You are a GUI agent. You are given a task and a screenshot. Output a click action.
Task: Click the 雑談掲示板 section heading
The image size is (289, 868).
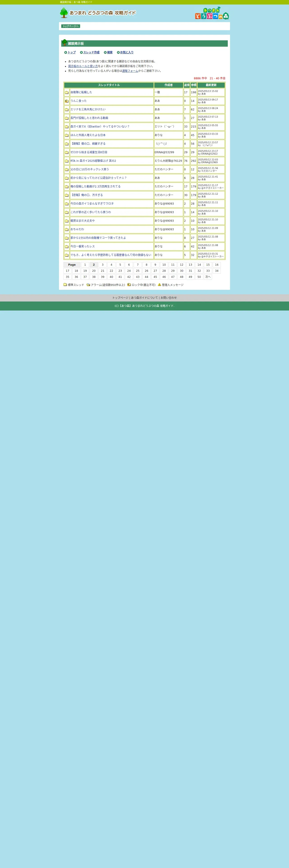pyautogui.click(x=76, y=44)
